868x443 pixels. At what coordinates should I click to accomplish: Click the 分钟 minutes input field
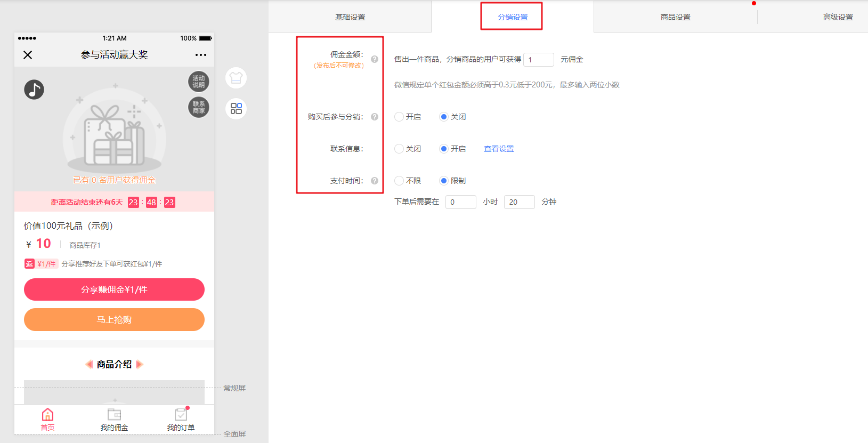point(520,202)
